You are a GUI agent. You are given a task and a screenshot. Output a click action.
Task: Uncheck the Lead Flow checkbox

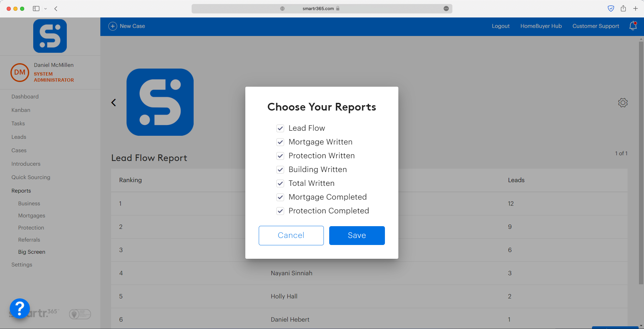[x=280, y=128]
